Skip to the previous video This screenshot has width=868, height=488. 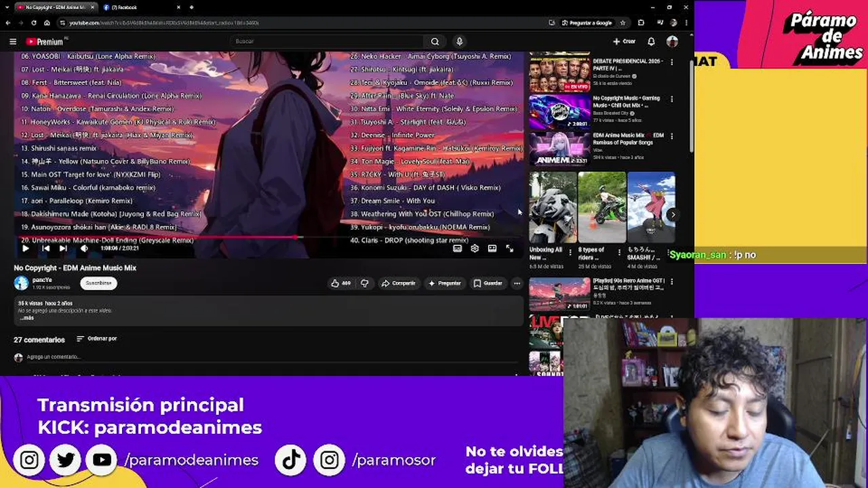pyautogui.click(x=45, y=248)
